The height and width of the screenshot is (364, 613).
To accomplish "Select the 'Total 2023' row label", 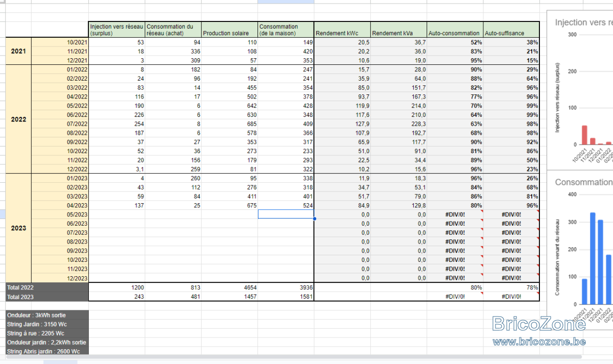I will (x=47, y=297).
